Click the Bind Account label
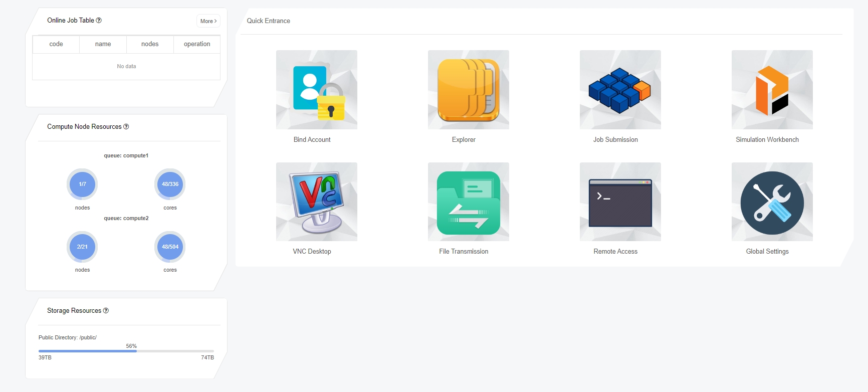Viewport: 868px width, 392px height. click(x=312, y=140)
